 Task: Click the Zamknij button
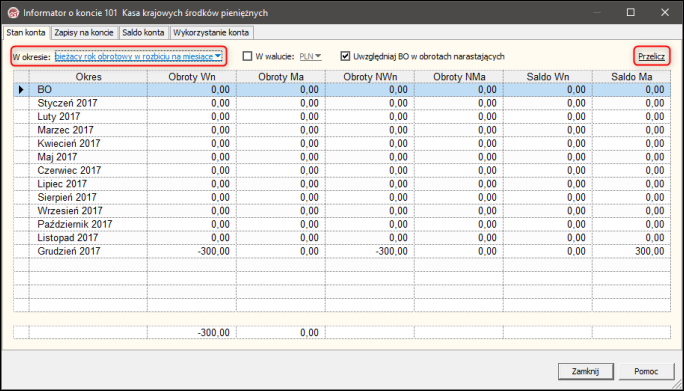point(585,371)
